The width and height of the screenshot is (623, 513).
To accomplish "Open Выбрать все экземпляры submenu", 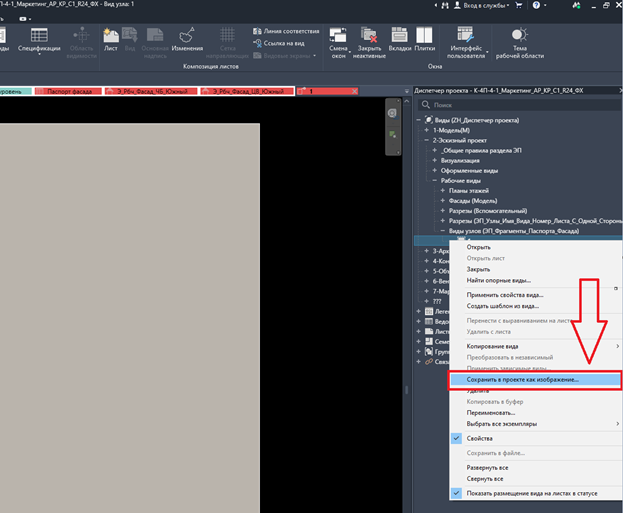I will pos(536,424).
